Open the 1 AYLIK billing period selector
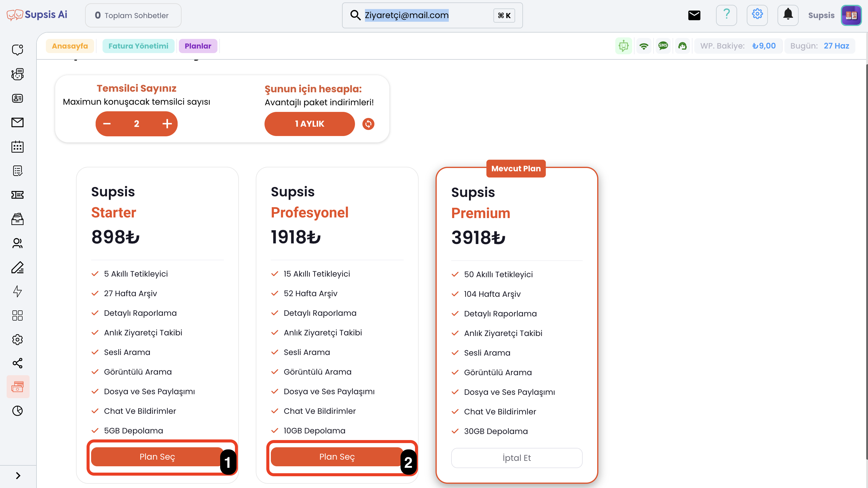 (x=309, y=124)
